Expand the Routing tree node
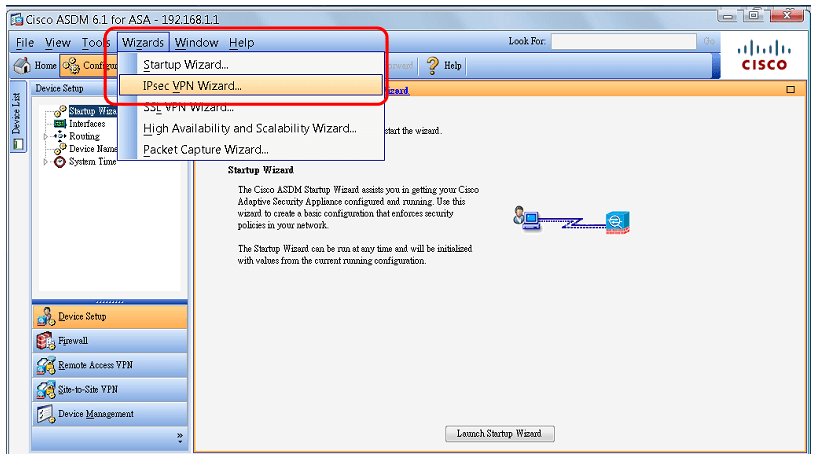Image resolution: width=813 pixels, height=474 pixels. tap(46, 136)
